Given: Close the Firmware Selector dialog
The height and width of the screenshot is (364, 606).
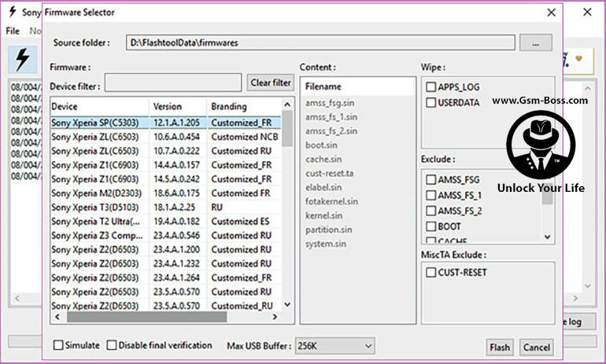Looking at the screenshot, I should [x=552, y=13].
